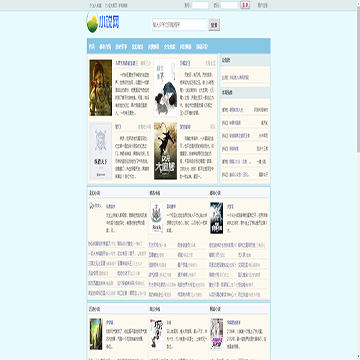This screenshot has width=360, height=360.
Task: Click the 小说网 site logo
Action: 103,23
